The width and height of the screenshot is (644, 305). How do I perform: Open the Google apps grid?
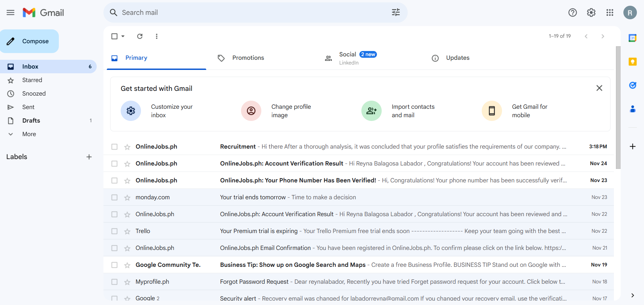(x=610, y=12)
